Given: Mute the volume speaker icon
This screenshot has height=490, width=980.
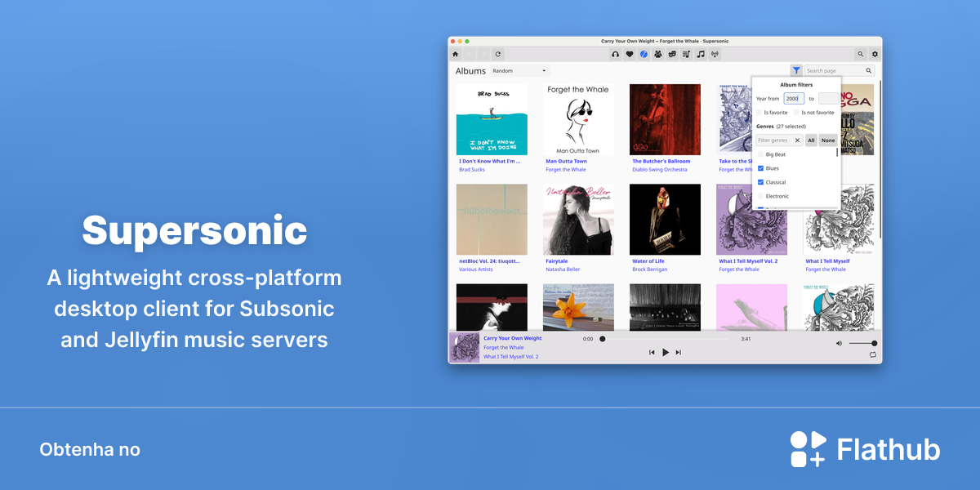Looking at the screenshot, I should 839,343.
